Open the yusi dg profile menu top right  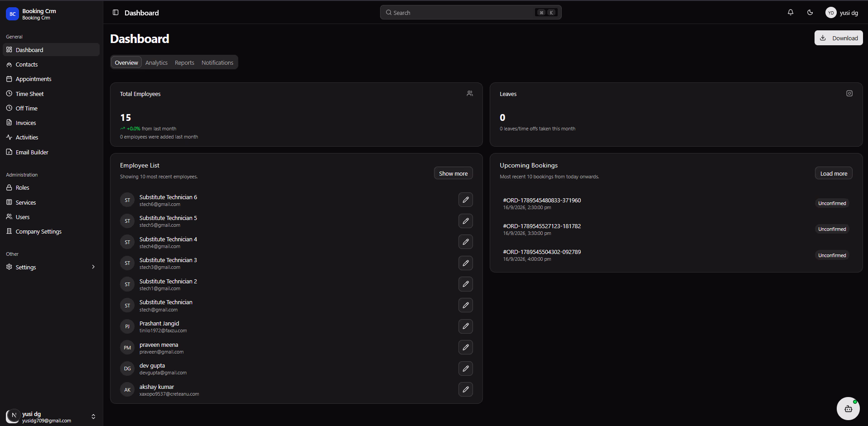(842, 13)
